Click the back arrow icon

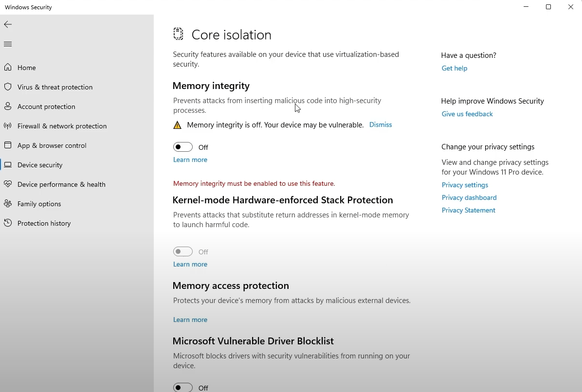(8, 24)
